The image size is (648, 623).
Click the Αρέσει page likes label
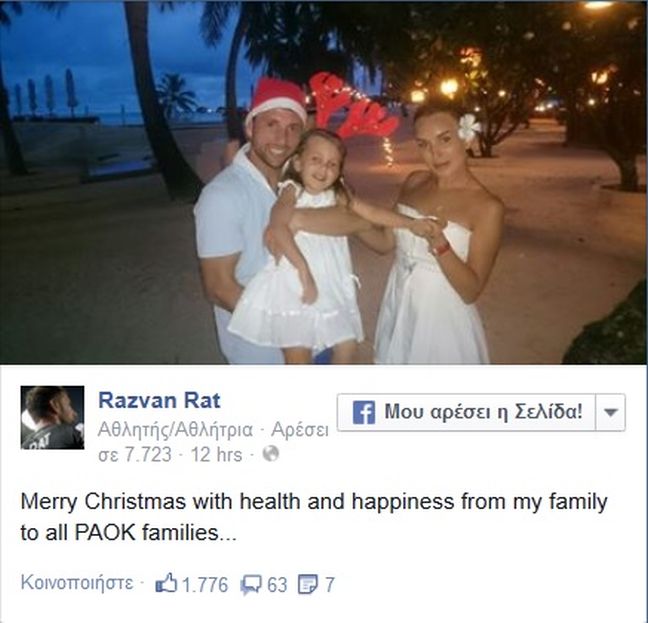[x=300, y=430]
